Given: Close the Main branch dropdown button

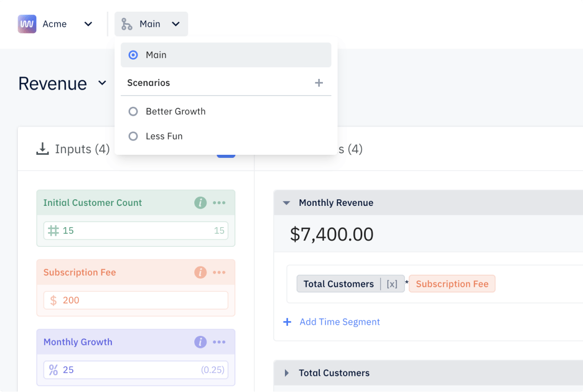Looking at the screenshot, I should tap(151, 24).
